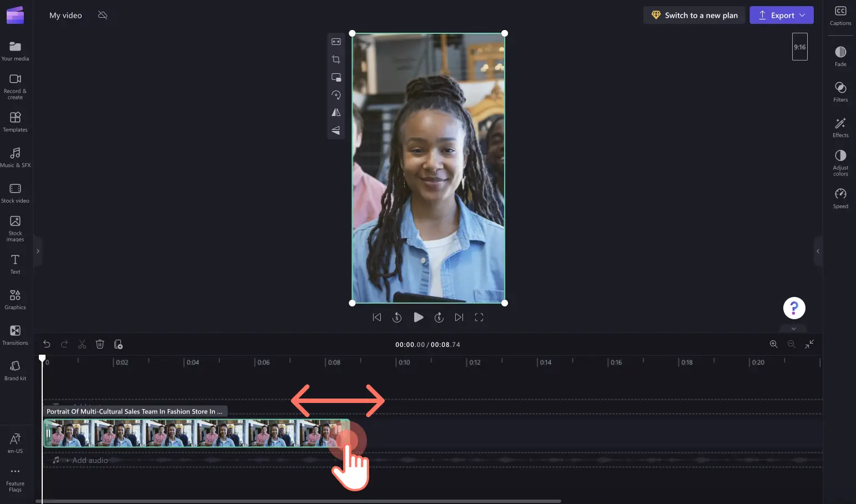Click the 0:10 timeline ruler mark

[404, 362]
